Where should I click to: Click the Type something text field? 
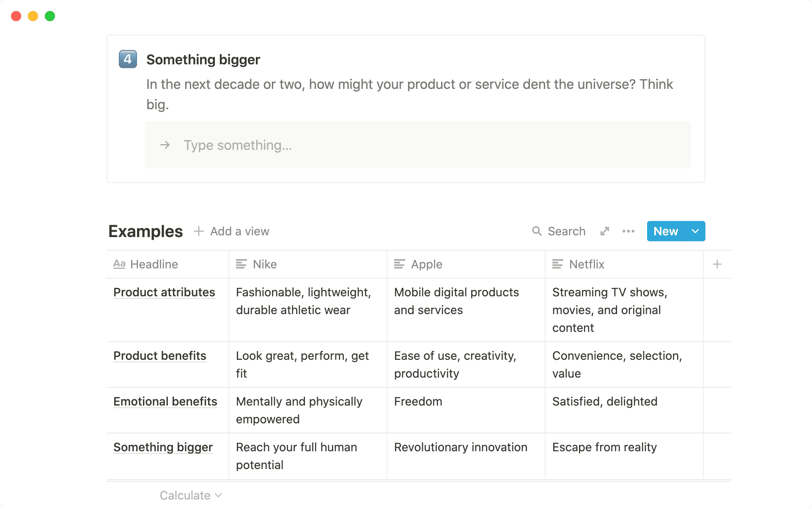417,145
